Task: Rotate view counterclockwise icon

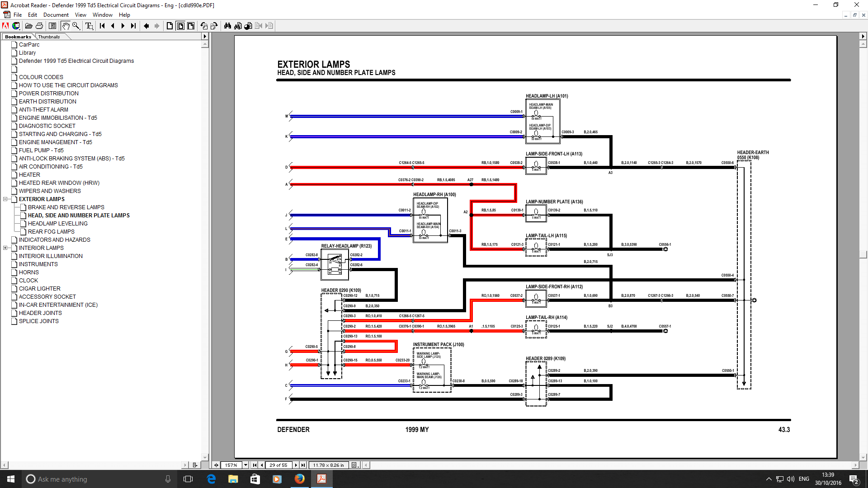Action: [204, 26]
